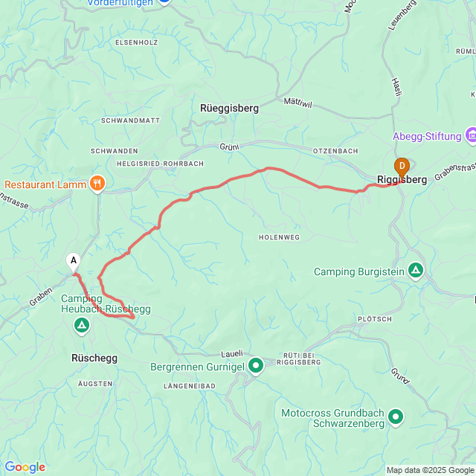The height and width of the screenshot is (476, 476).
Task: Click the Restaurant Lamm text label
Action: click(45, 184)
